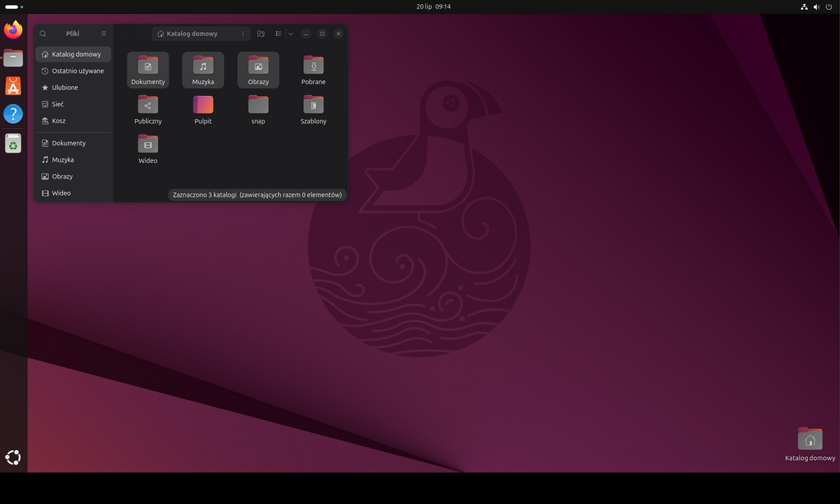This screenshot has height=504, width=840.
Task: Click the home icon in the path bar
Action: point(160,33)
